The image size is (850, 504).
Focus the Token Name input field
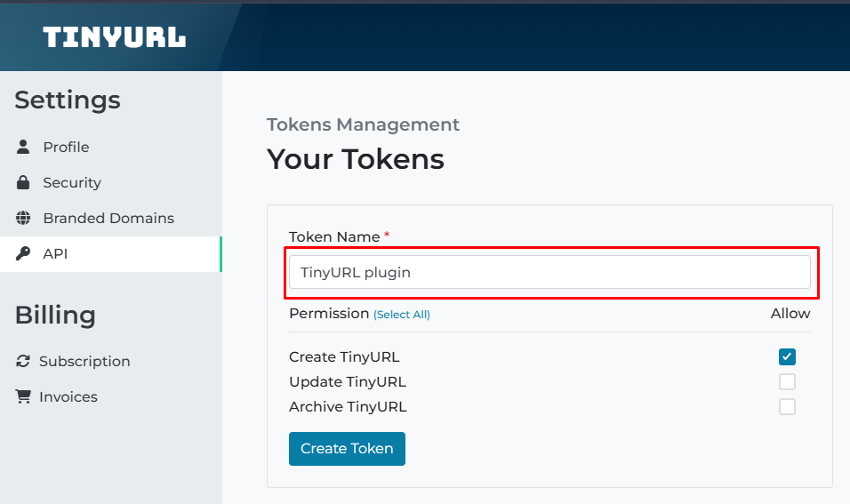pyautogui.click(x=549, y=272)
